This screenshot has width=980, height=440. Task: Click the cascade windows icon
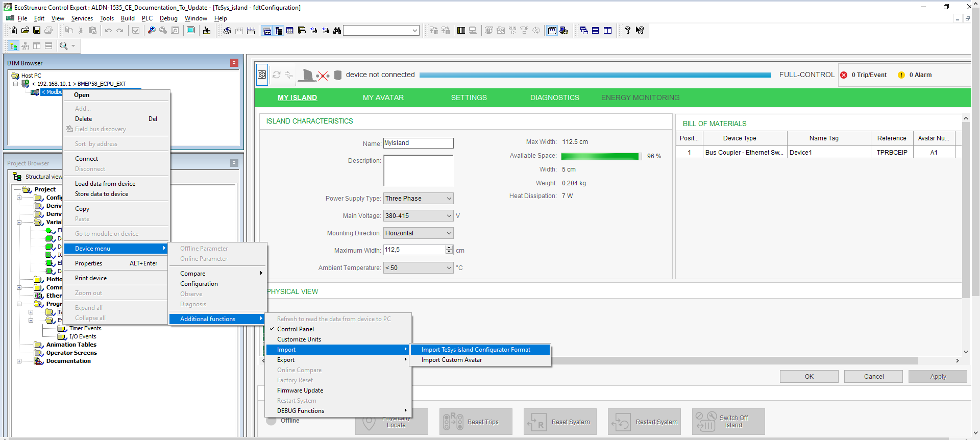(584, 31)
